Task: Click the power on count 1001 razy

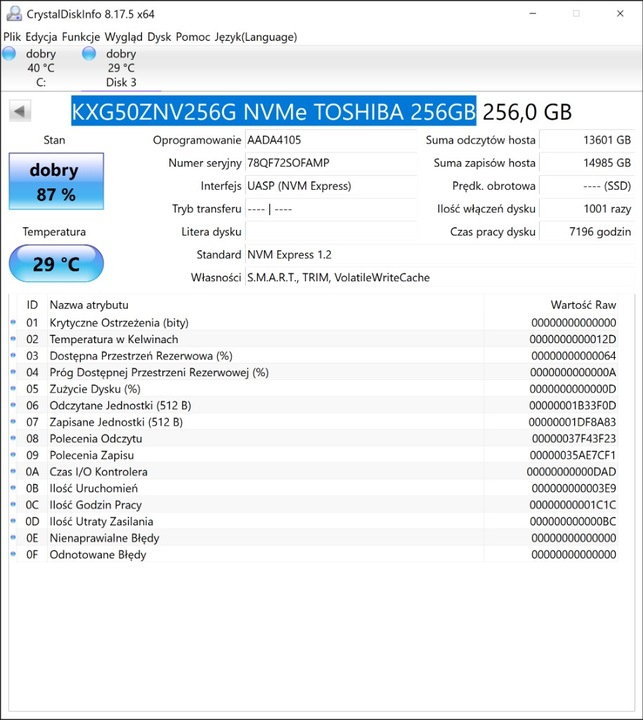Action: [587, 209]
